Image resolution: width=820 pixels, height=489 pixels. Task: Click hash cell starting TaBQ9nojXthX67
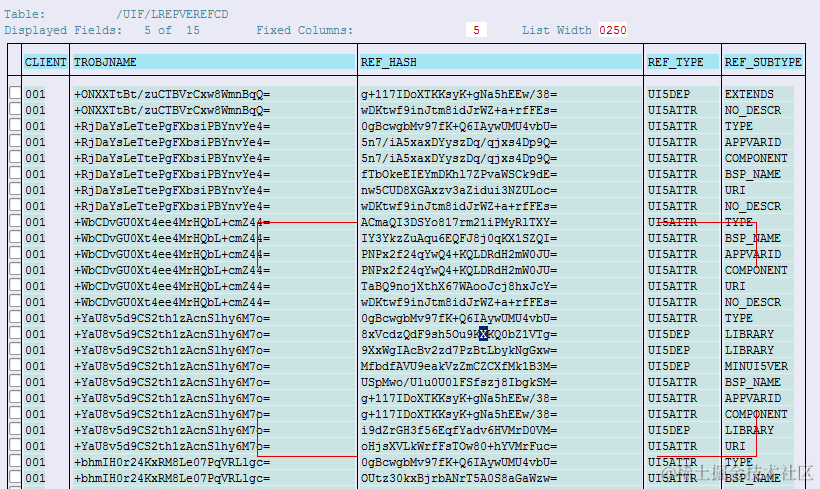[x=459, y=286]
